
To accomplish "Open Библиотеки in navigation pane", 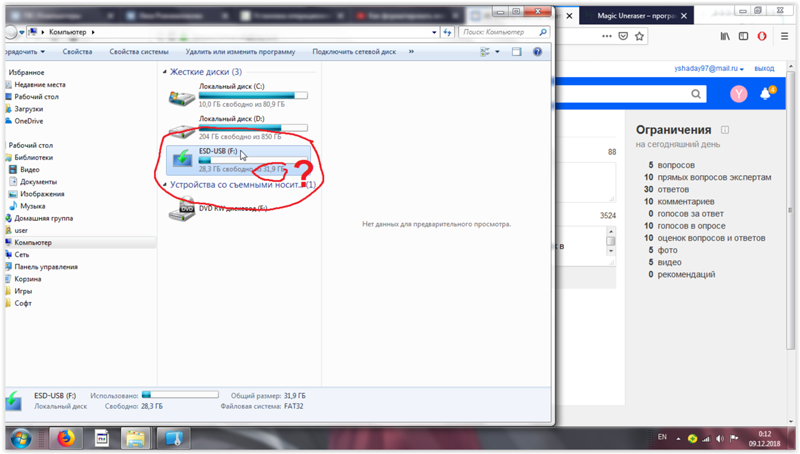I will pyautogui.click(x=34, y=158).
